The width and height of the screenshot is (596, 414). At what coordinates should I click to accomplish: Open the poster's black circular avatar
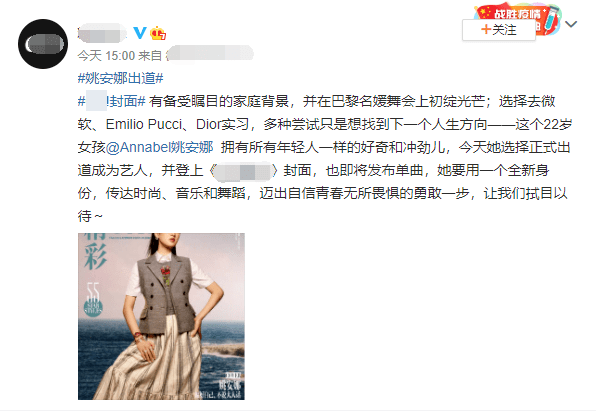click(43, 44)
